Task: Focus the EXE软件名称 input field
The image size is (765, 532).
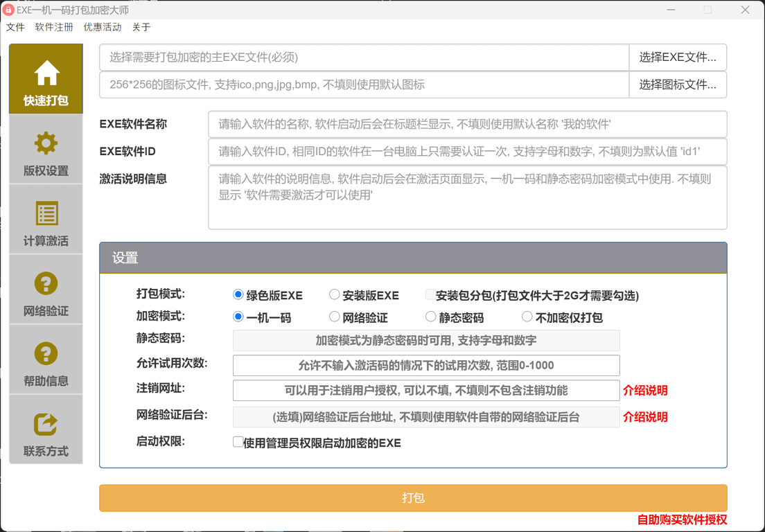Action: coord(467,125)
